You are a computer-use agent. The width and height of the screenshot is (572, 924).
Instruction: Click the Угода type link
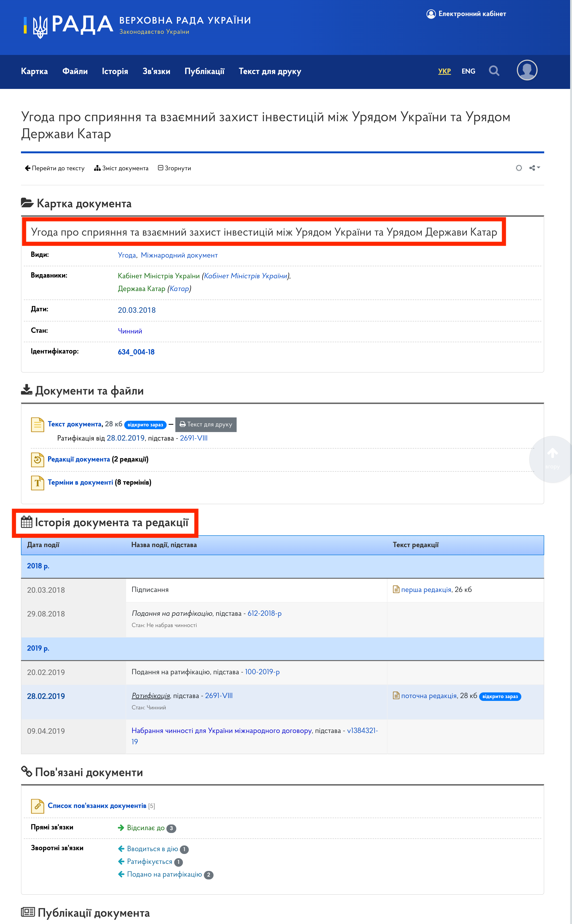pos(127,255)
